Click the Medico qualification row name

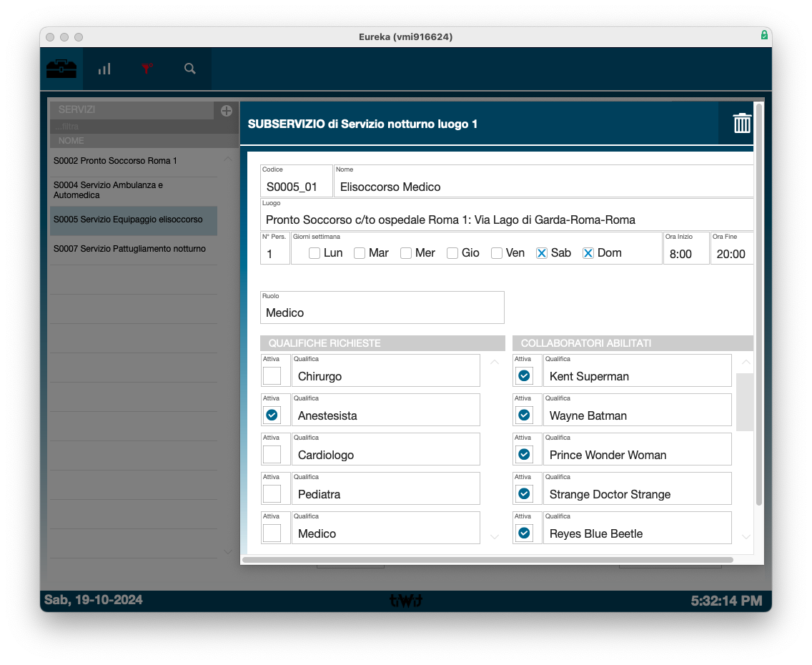pos(386,528)
